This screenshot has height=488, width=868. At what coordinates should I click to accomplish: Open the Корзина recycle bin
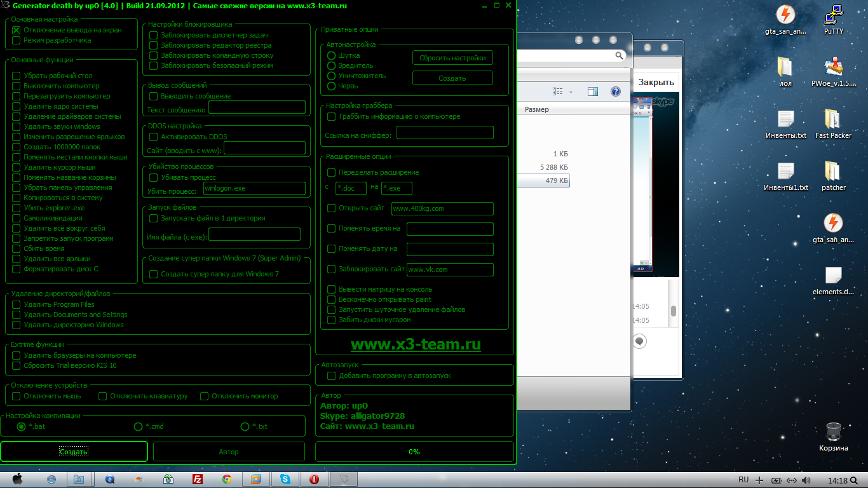click(834, 437)
